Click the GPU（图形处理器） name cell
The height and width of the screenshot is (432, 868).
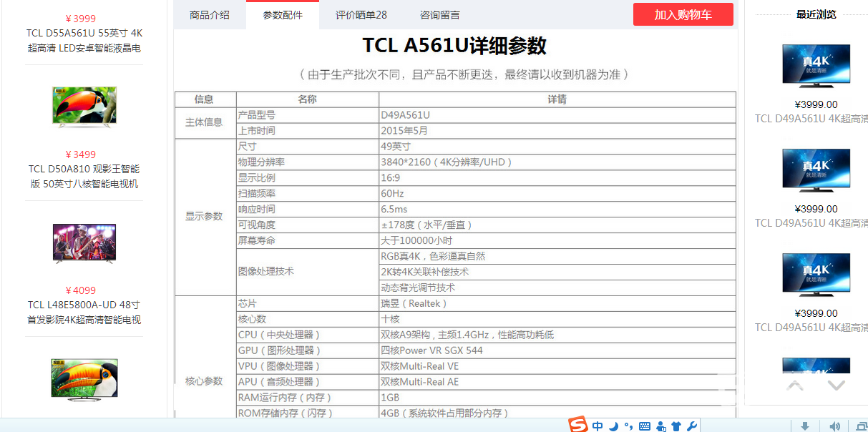[308, 350]
